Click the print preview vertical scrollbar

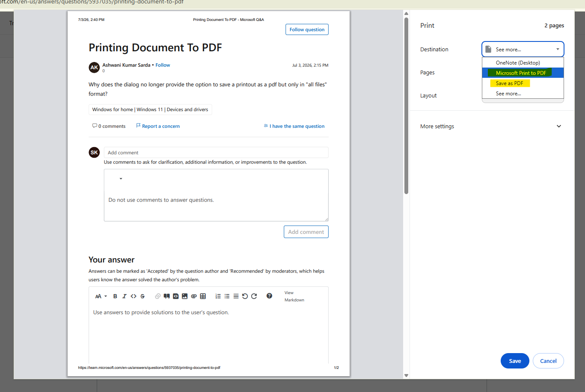click(x=406, y=106)
